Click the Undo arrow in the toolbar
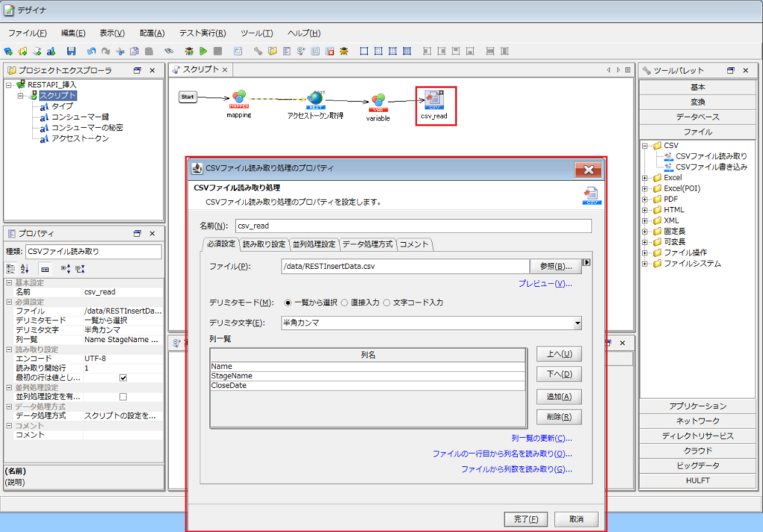The width and height of the screenshot is (763, 532). (92, 51)
